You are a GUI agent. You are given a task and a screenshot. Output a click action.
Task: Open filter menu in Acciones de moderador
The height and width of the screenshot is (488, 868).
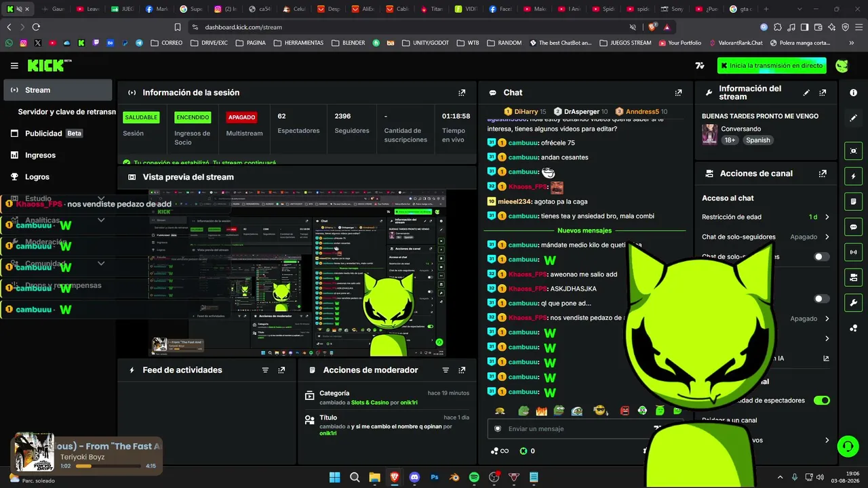(x=446, y=370)
